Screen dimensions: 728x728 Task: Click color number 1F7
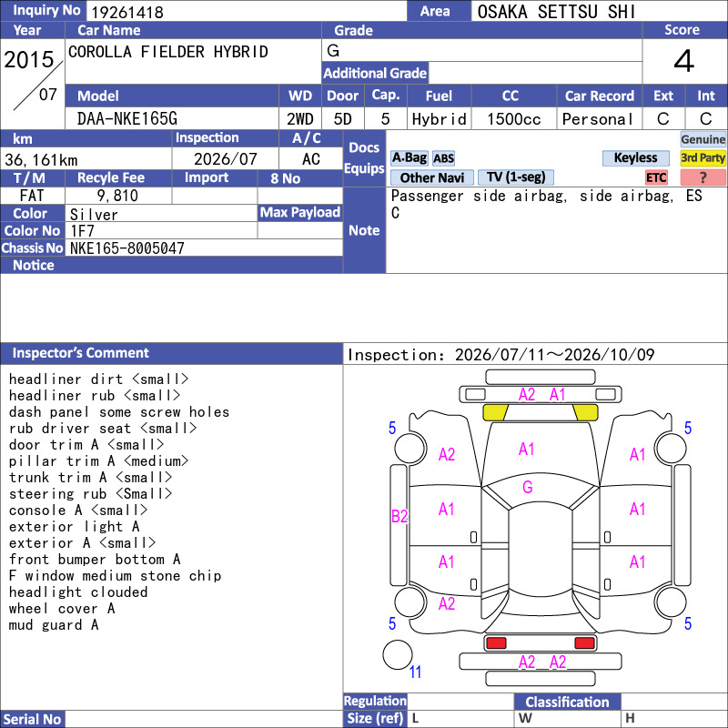coord(82,231)
